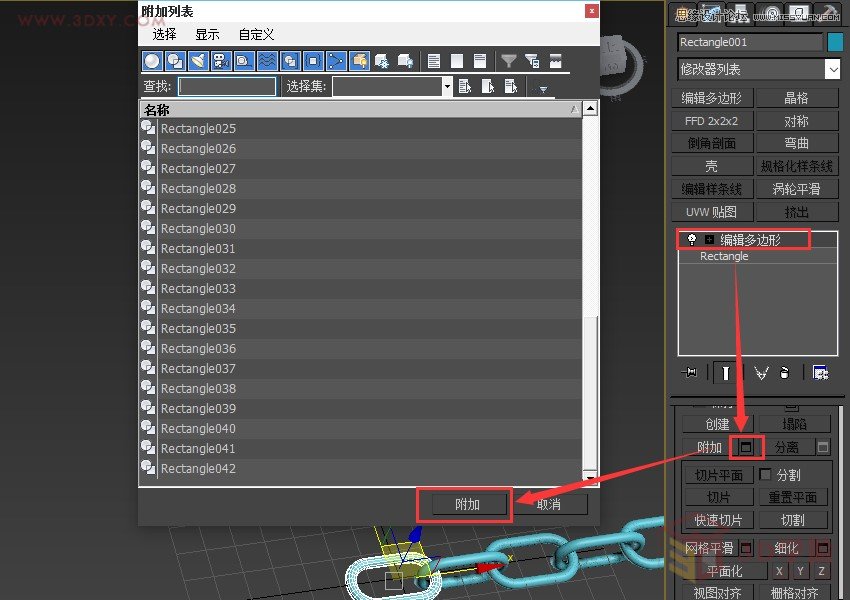850x600 pixels.
Task: Toggle Show End Result button below the stack
Action: coord(725,372)
